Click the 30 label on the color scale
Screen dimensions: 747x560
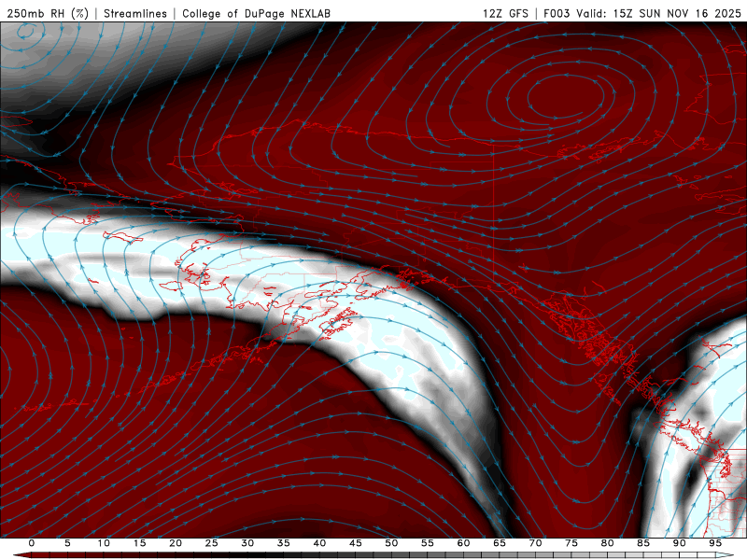pyautogui.click(x=247, y=543)
